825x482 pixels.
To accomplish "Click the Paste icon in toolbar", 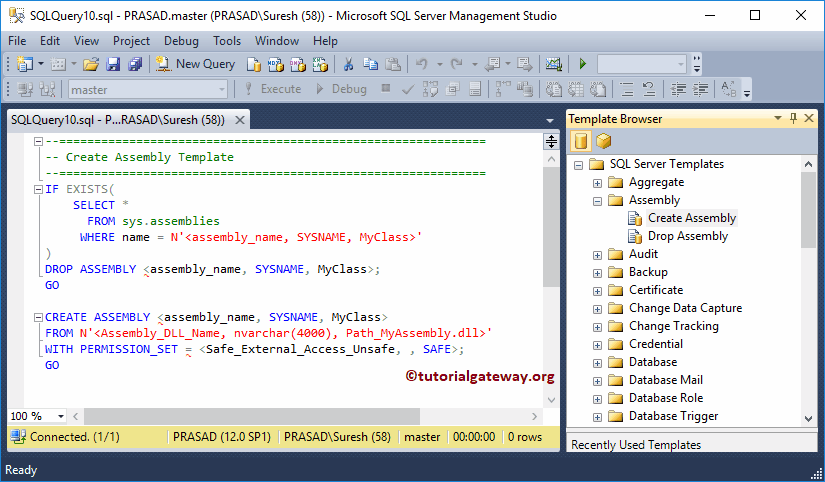I will pyautogui.click(x=393, y=64).
